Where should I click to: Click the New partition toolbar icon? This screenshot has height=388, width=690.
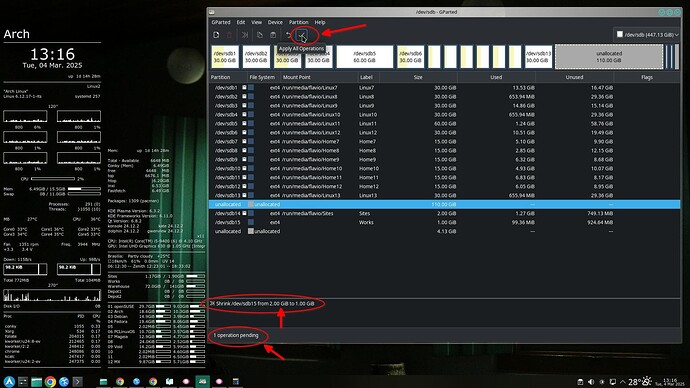(x=216, y=35)
